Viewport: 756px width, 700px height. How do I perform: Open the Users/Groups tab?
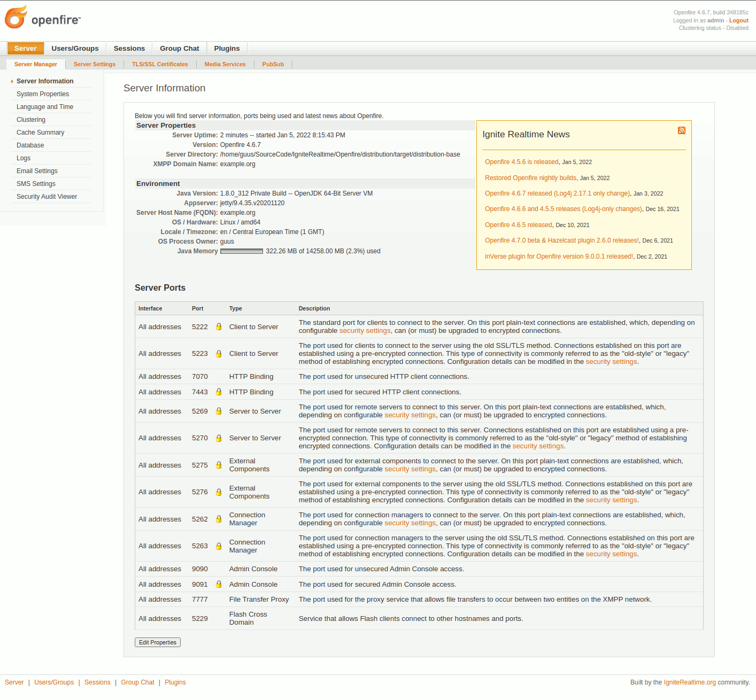tap(75, 48)
